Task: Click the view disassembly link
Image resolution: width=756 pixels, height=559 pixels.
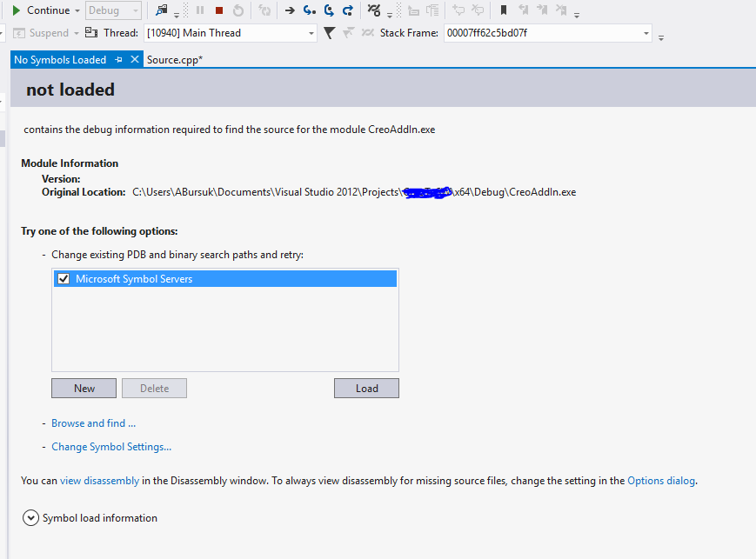Action: [100, 481]
